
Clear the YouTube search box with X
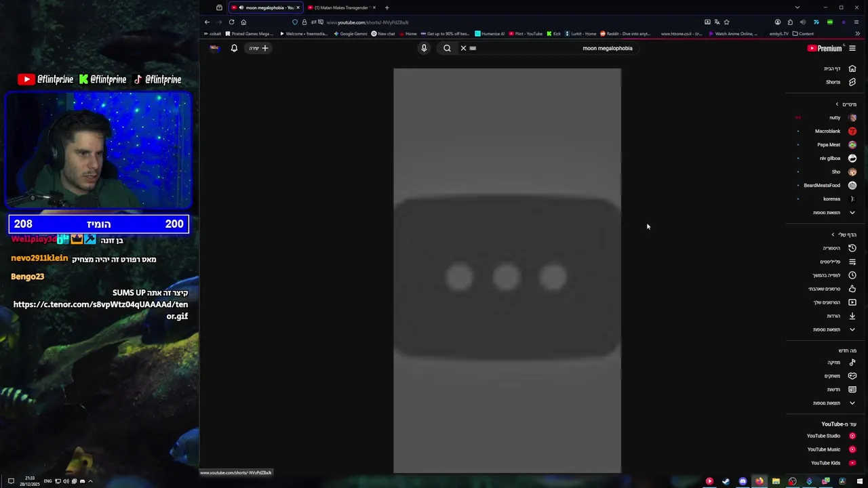tap(463, 48)
